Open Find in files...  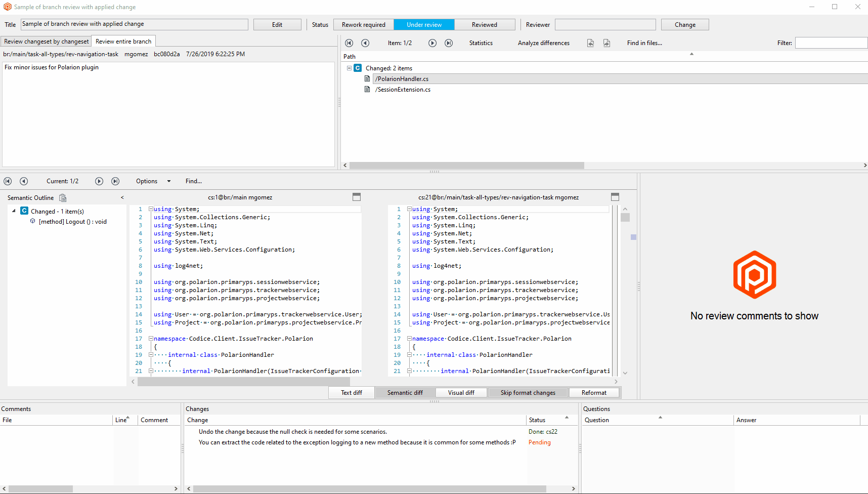[x=644, y=43]
